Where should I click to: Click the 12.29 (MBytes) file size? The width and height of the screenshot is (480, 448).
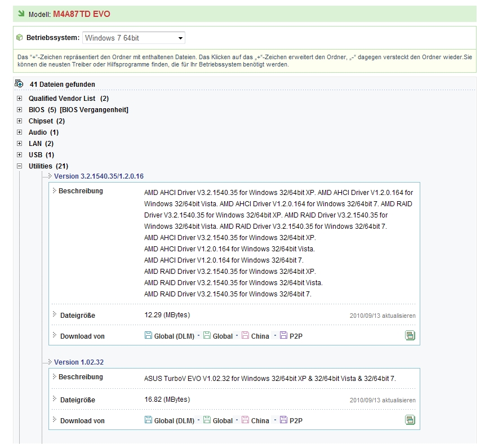pyautogui.click(x=167, y=315)
